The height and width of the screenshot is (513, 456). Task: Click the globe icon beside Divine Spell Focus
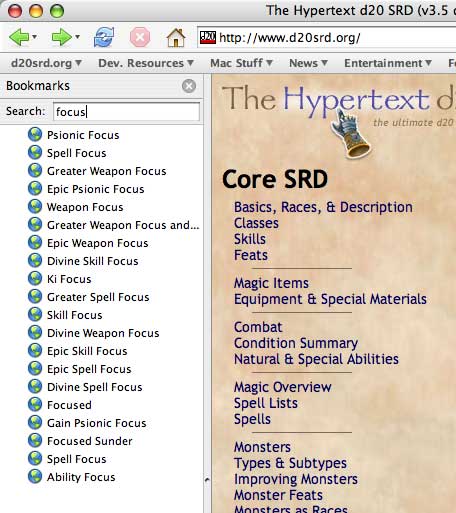[x=35, y=387]
